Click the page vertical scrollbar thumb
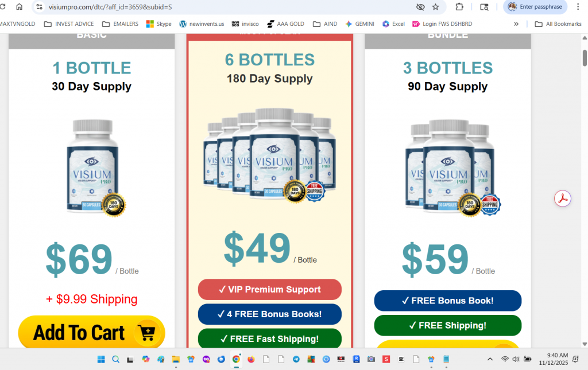 584,58
